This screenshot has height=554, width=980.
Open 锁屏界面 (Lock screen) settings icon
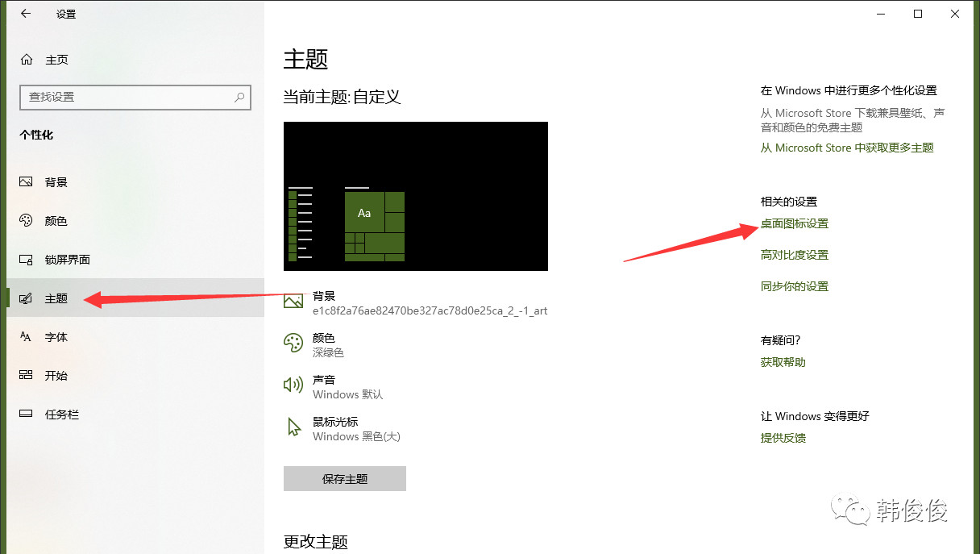pos(25,259)
